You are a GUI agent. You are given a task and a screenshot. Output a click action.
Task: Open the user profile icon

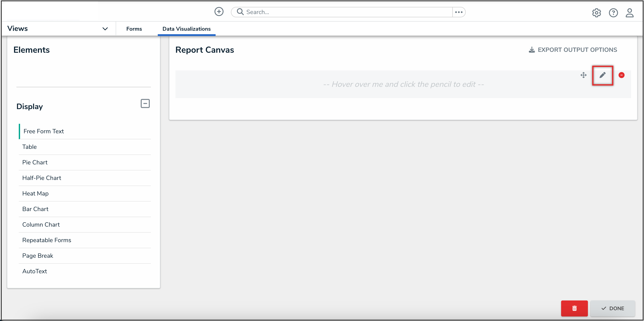point(629,13)
